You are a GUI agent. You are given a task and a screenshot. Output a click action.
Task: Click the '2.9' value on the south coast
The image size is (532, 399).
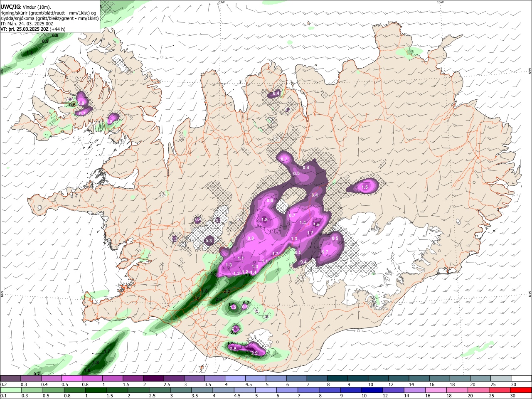pyautogui.click(x=255, y=353)
